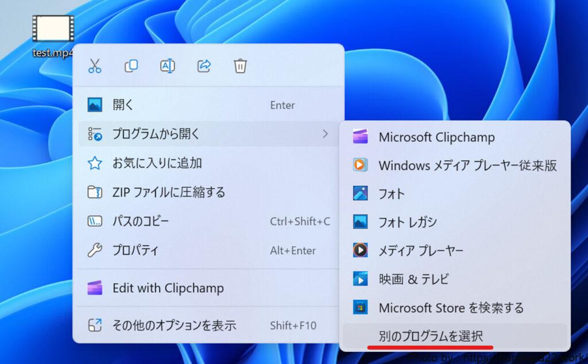Choose ZIP ファイルに圧縮する option

[168, 192]
